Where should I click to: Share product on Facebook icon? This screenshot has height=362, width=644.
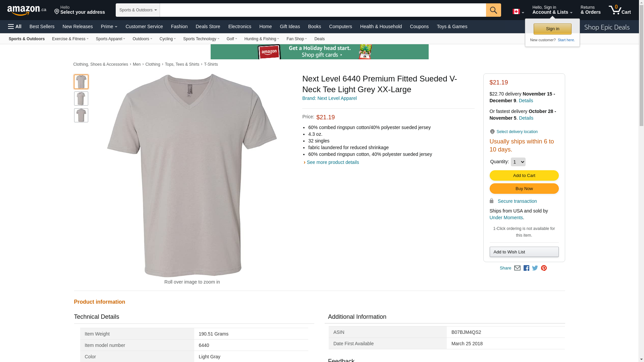point(526,268)
